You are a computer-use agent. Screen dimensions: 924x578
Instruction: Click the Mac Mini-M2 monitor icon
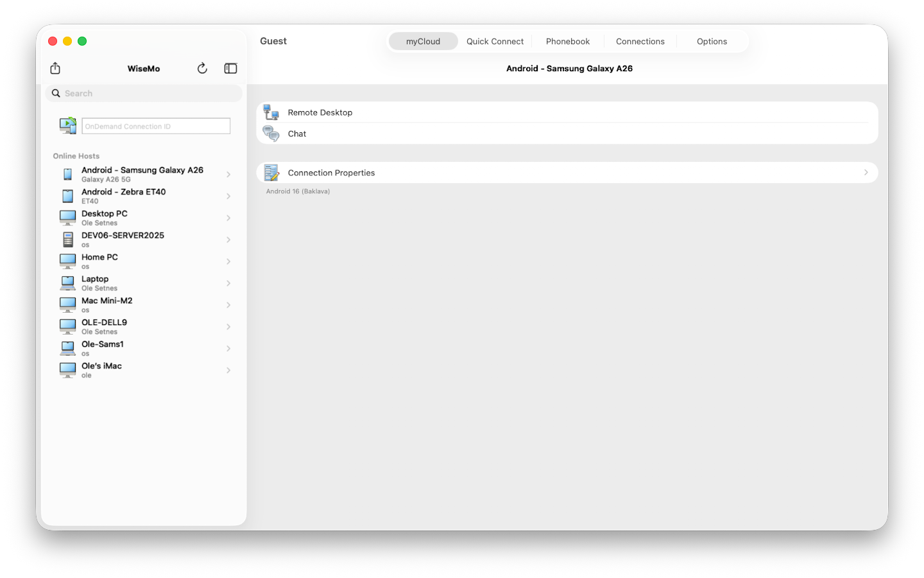pos(67,305)
